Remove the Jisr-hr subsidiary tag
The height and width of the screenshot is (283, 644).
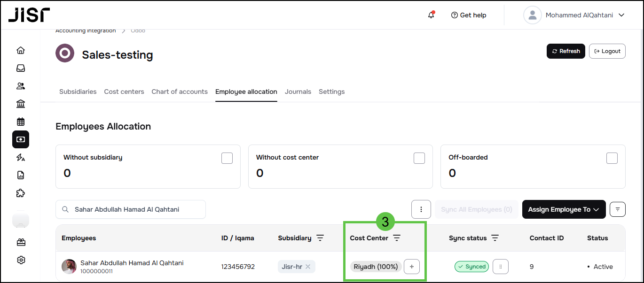pyautogui.click(x=308, y=267)
